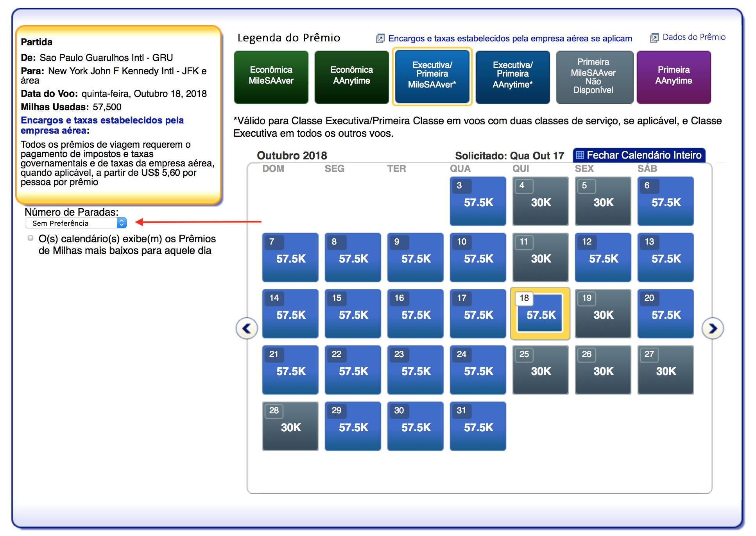The width and height of the screenshot is (756, 536).
Task: Click the external-link icon beside Dados do Prêmio
Action: (x=654, y=38)
